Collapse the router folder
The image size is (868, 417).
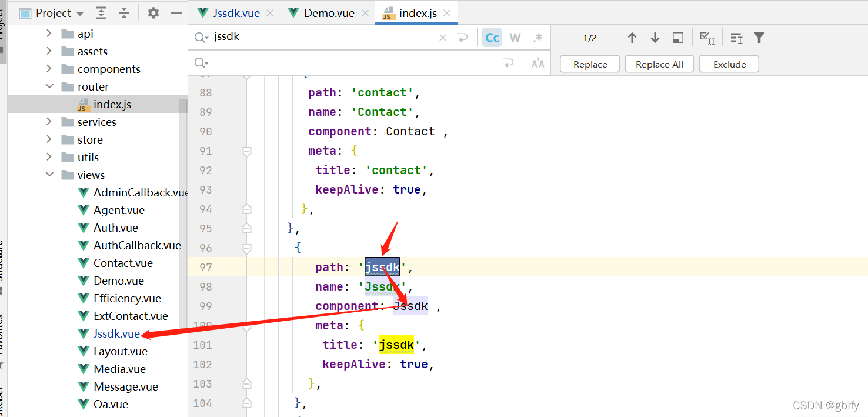[49, 86]
